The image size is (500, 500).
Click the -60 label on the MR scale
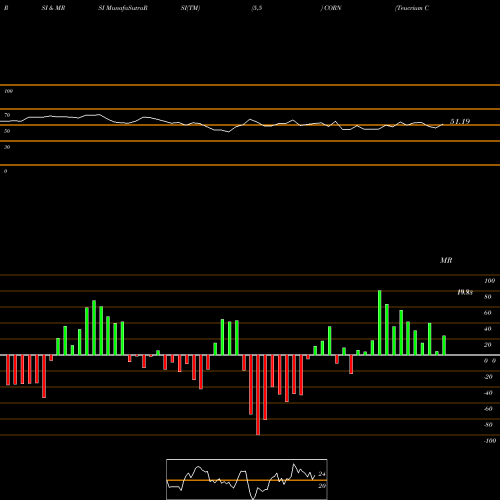pyautogui.click(x=488, y=409)
